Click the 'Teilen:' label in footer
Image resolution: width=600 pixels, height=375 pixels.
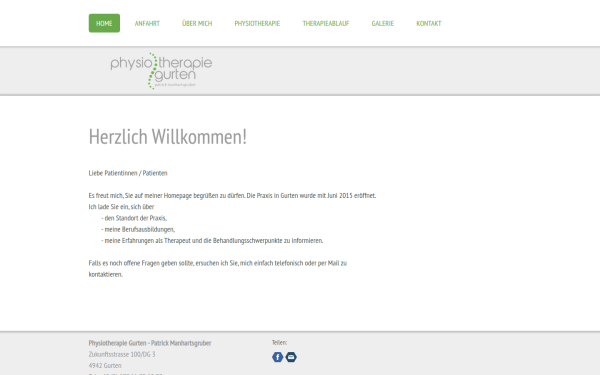279,342
